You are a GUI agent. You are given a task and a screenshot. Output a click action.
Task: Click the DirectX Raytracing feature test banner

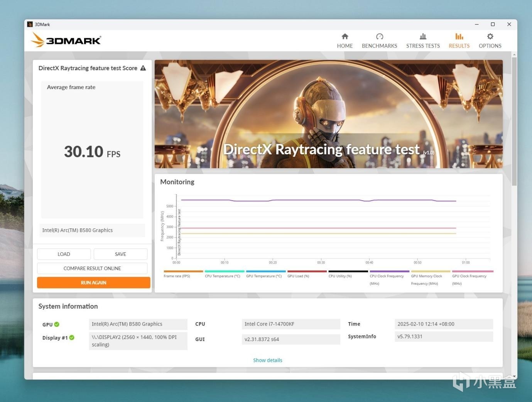pos(329,114)
